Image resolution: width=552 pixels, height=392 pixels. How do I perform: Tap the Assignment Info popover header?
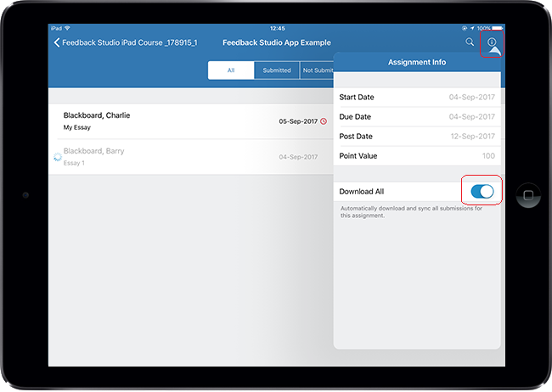417,63
